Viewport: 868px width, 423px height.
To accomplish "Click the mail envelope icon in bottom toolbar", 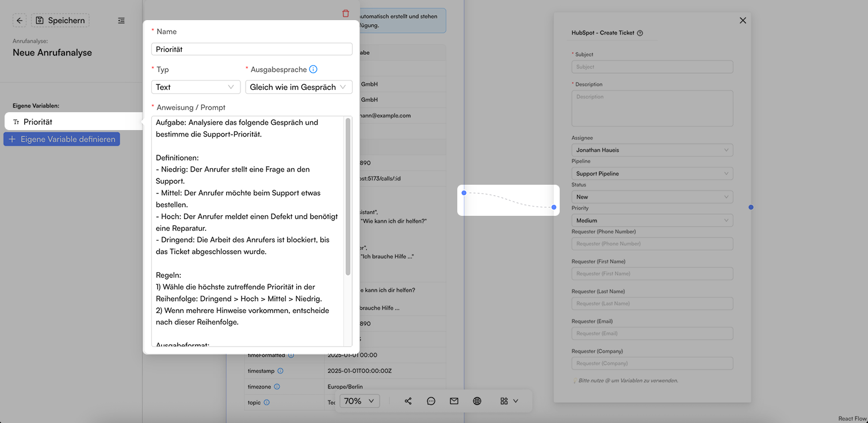I will point(454,401).
